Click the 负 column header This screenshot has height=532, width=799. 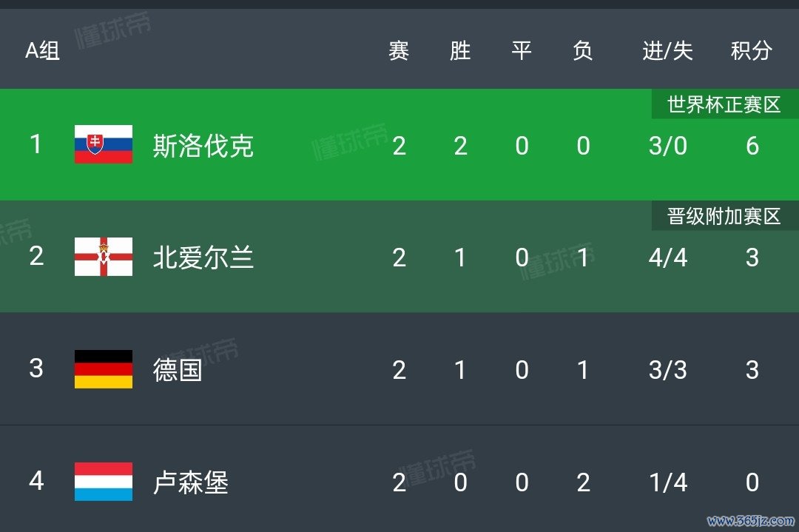tap(583, 50)
